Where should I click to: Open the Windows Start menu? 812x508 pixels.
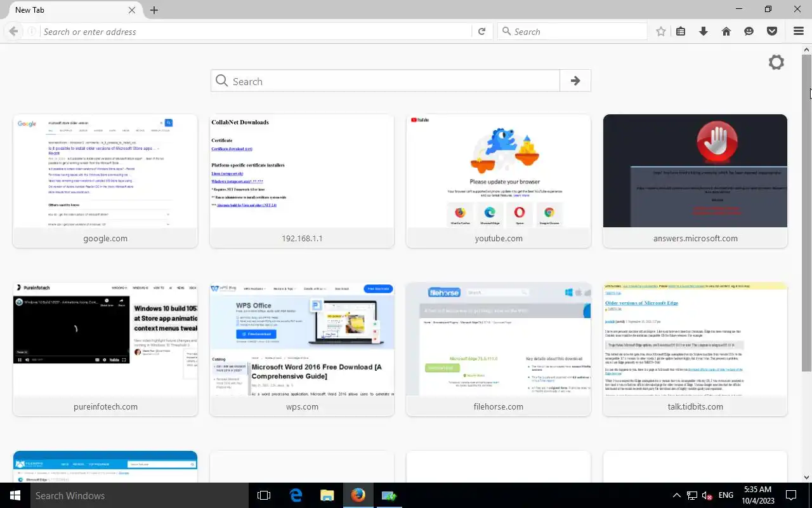pyautogui.click(x=15, y=495)
